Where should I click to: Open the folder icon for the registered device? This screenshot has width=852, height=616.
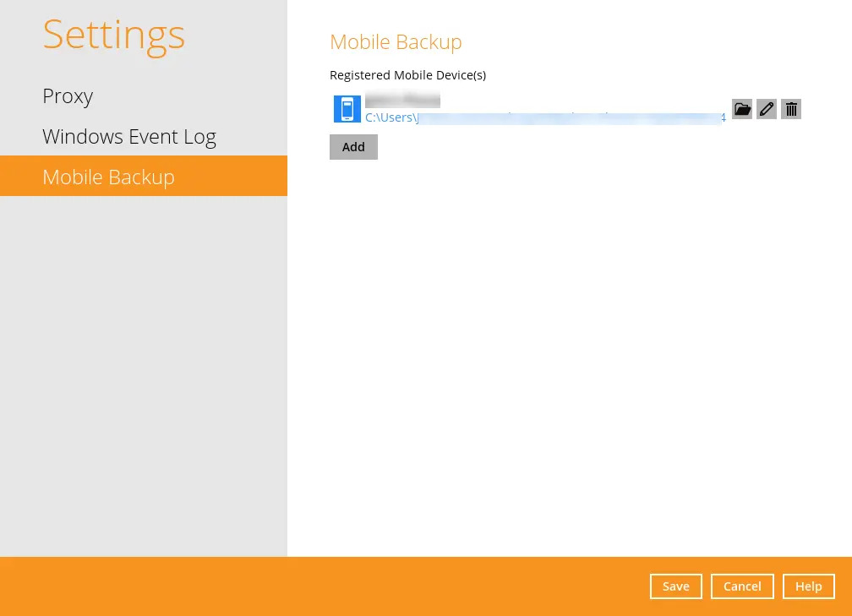coord(741,109)
